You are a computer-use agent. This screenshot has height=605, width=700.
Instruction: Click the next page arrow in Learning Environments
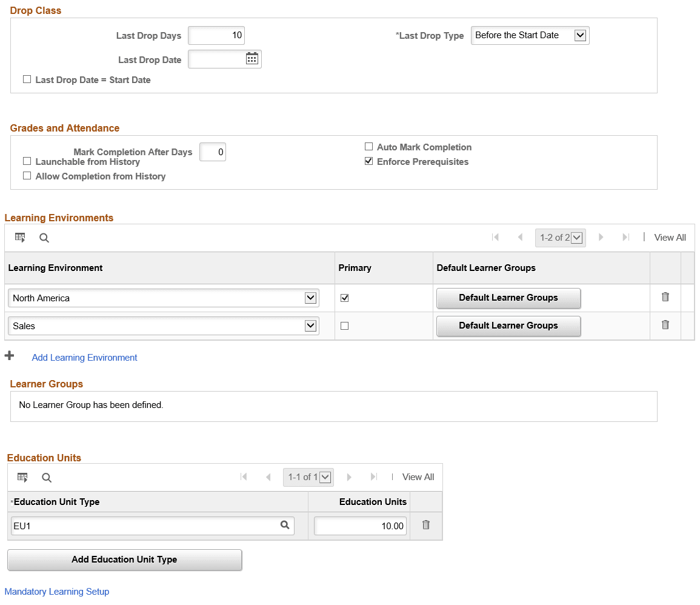(600, 237)
